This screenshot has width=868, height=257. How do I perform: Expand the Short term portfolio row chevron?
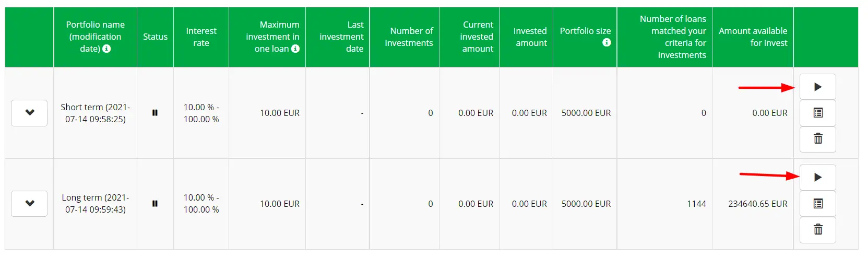click(29, 113)
